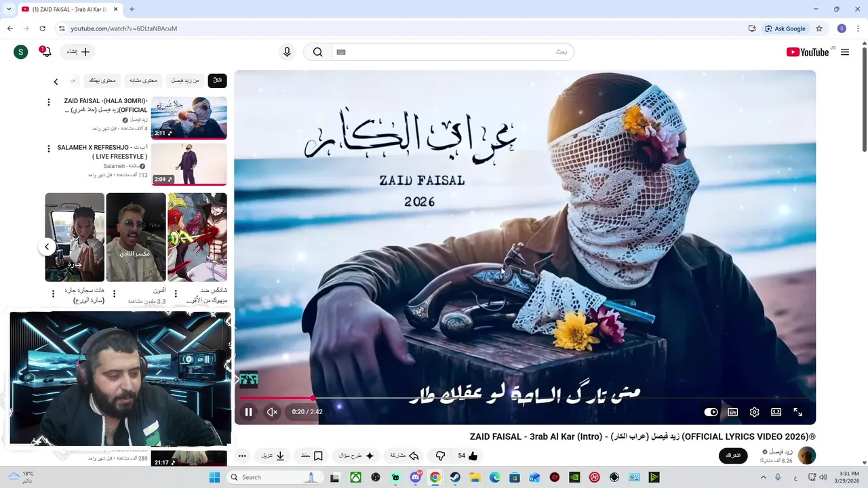
Task: Select the من زيد فيصل filter chip
Action: coord(185,81)
